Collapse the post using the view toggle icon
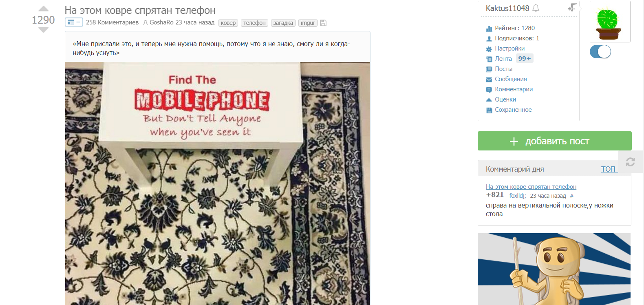The width and height of the screenshot is (644, 305). coord(74,22)
